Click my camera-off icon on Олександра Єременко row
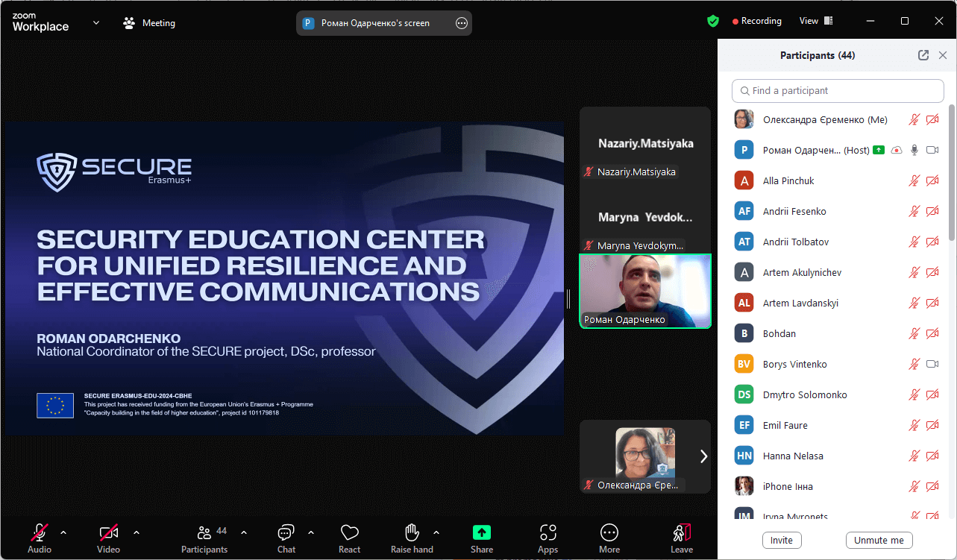This screenshot has height=560, width=957. click(x=932, y=119)
